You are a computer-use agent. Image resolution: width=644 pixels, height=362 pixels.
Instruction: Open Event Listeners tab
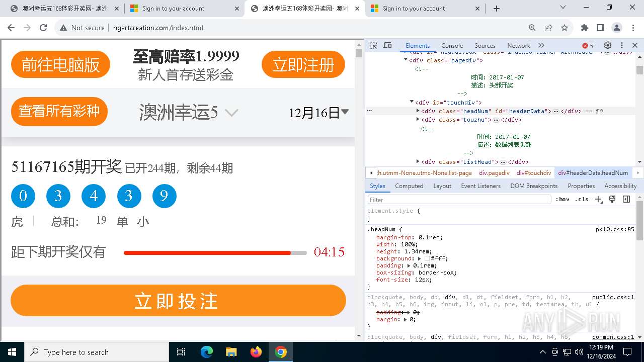point(481,186)
